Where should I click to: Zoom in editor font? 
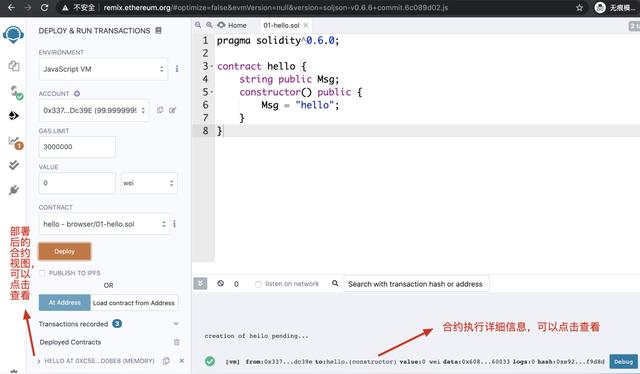coord(209,25)
